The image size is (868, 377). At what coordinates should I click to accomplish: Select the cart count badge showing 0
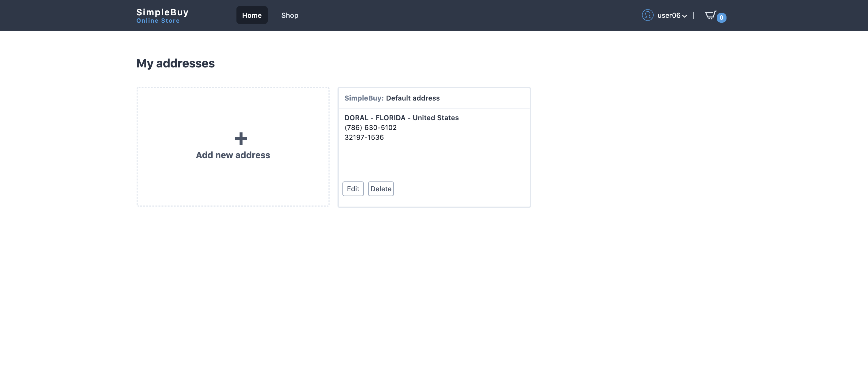720,17
